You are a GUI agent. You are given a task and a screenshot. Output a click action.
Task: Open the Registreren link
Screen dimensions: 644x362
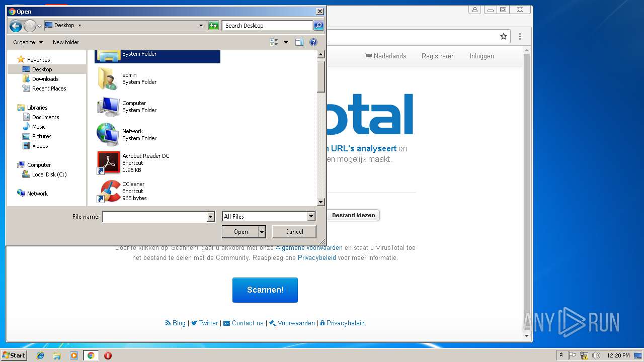click(x=438, y=56)
